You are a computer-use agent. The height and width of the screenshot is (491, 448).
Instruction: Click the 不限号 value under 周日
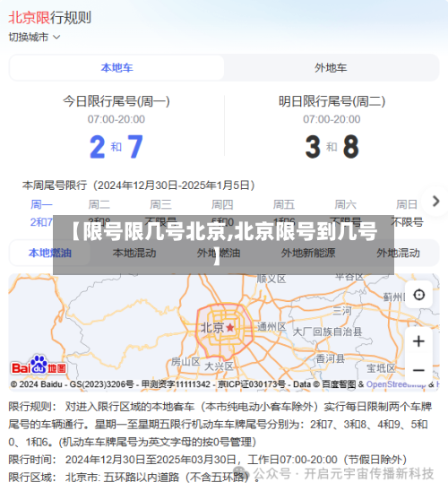407,222
